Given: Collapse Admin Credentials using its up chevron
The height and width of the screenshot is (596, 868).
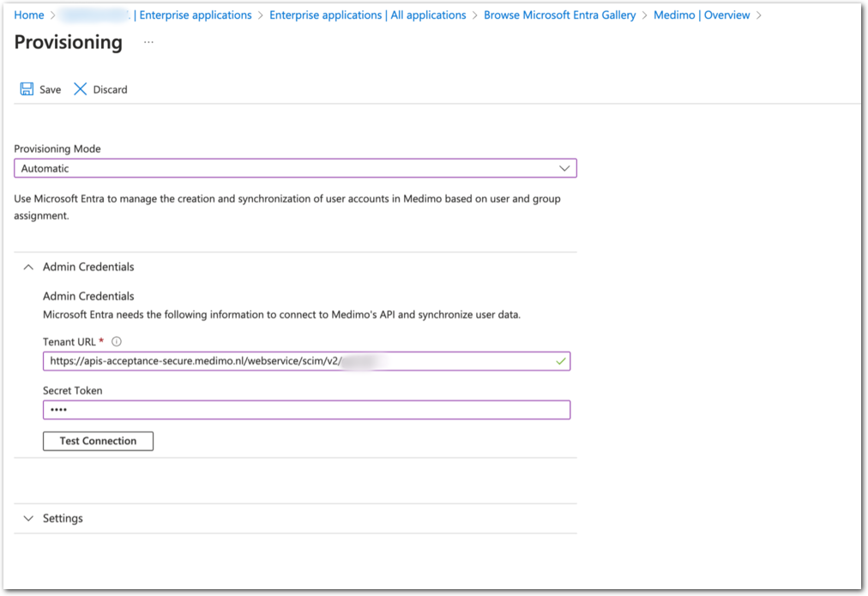Looking at the screenshot, I should pyautogui.click(x=28, y=267).
